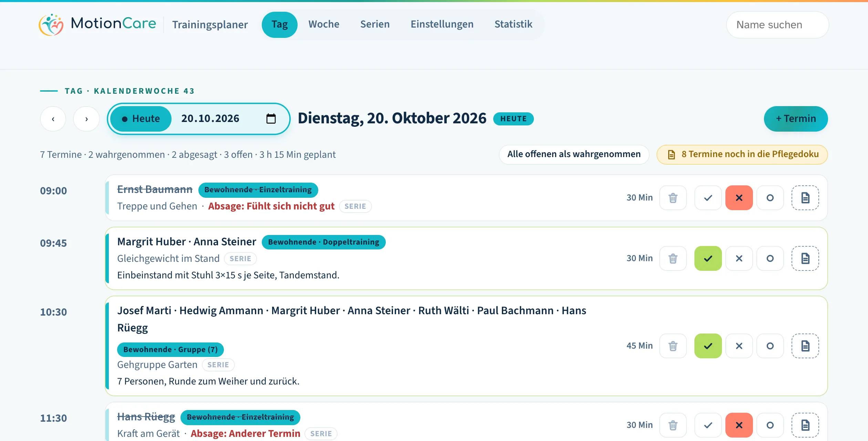Open the Einstellungen tab
The image size is (868, 441).
442,24
